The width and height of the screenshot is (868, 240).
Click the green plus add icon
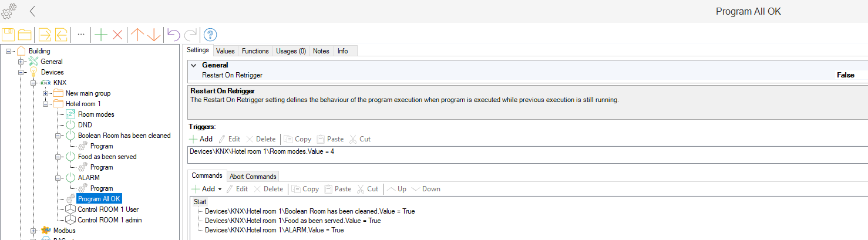[101, 35]
